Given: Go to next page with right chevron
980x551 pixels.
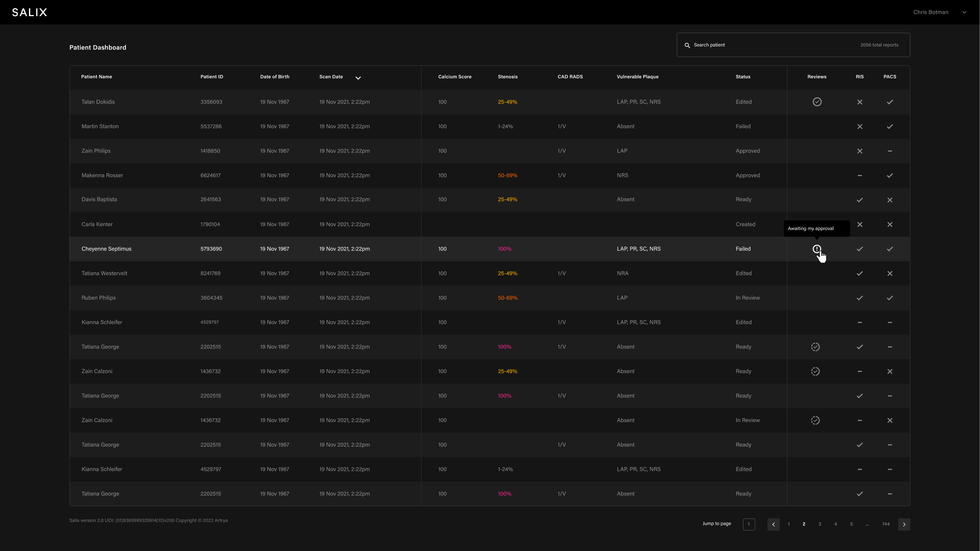Looking at the screenshot, I should pyautogui.click(x=904, y=524).
